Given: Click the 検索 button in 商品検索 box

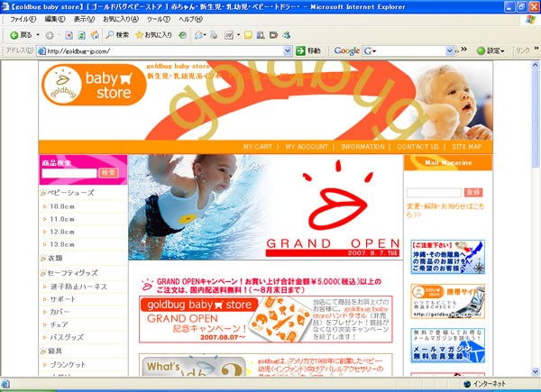Looking at the screenshot, I should [x=109, y=173].
